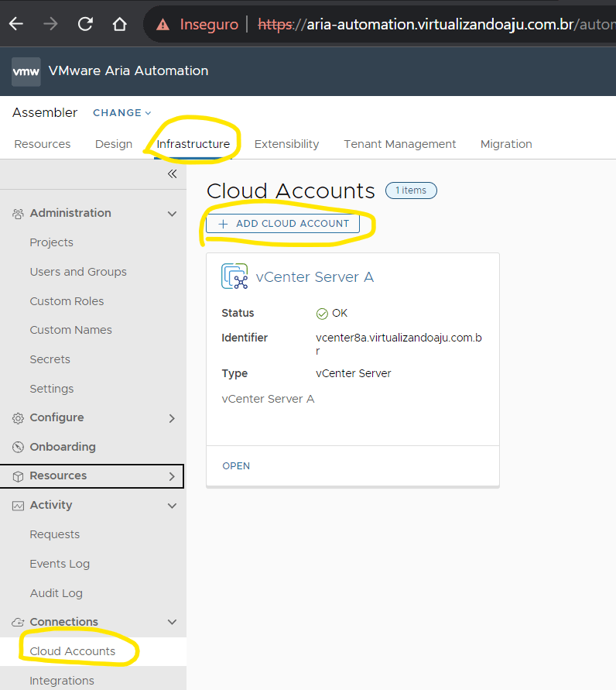Open the vCenter Server A title link
Viewport: 616px width, 690px height.
click(x=314, y=277)
